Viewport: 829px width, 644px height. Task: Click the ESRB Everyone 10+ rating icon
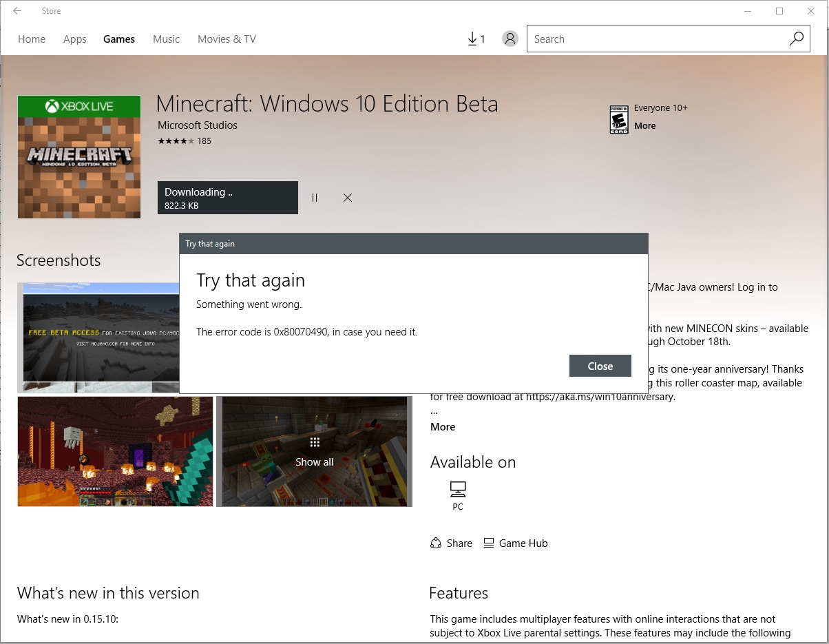pyautogui.click(x=619, y=119)
